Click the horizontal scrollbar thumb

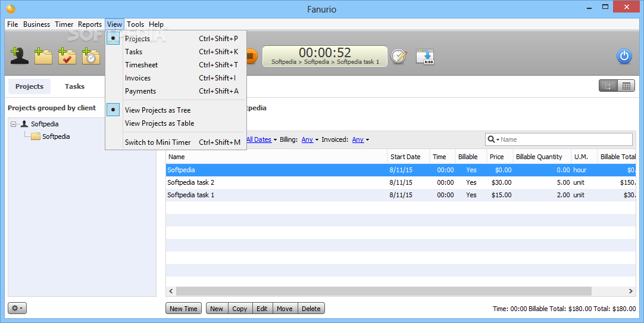click(384, 291)
